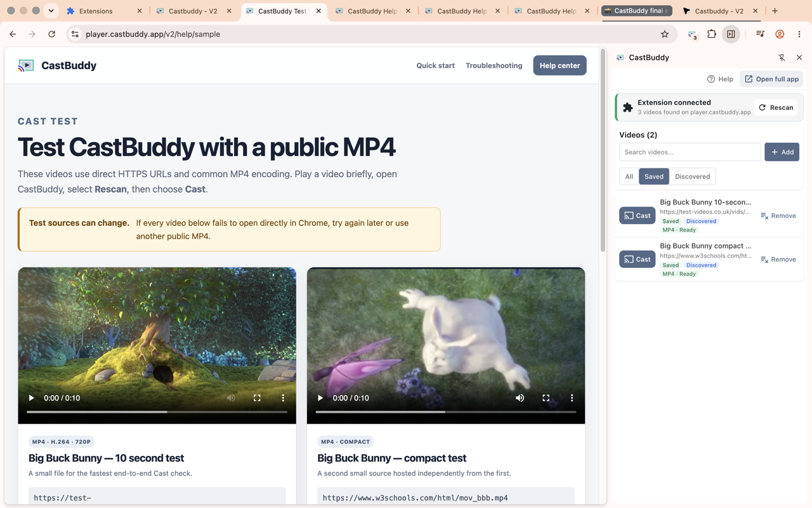Add a video with the Add button

pyautogui.click(x=782, y=152)
